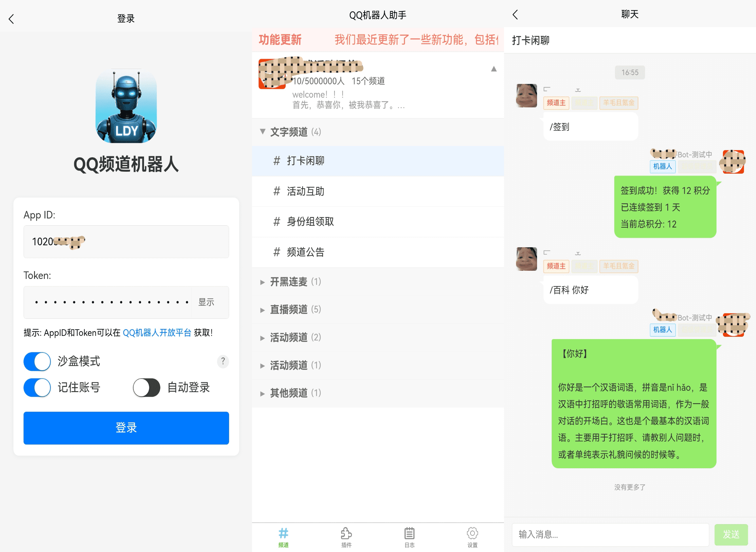
Task: Select the 打卡闲聊 channel
Action: click(378, 161)
